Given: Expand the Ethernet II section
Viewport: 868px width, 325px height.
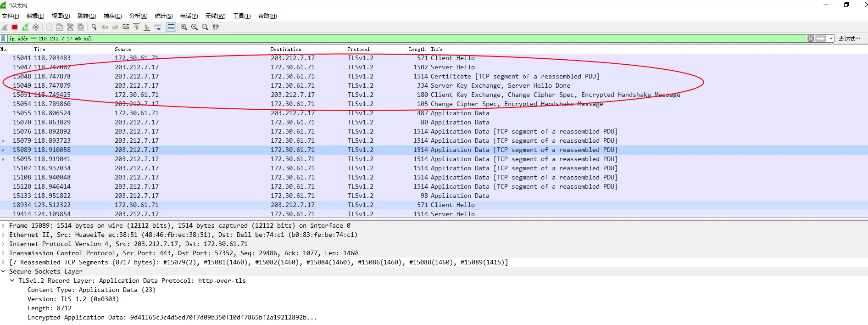Looking at the screenshot, I should pos(3,235).
